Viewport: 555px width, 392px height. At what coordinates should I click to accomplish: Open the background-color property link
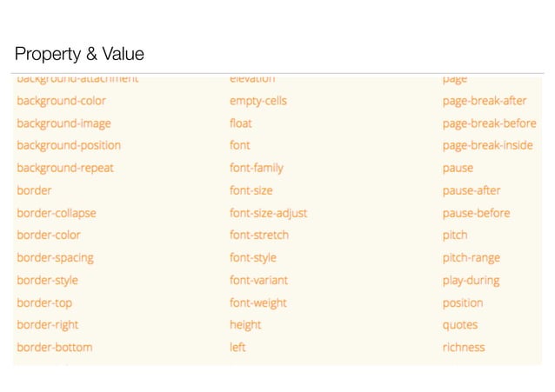pos(61,101)
